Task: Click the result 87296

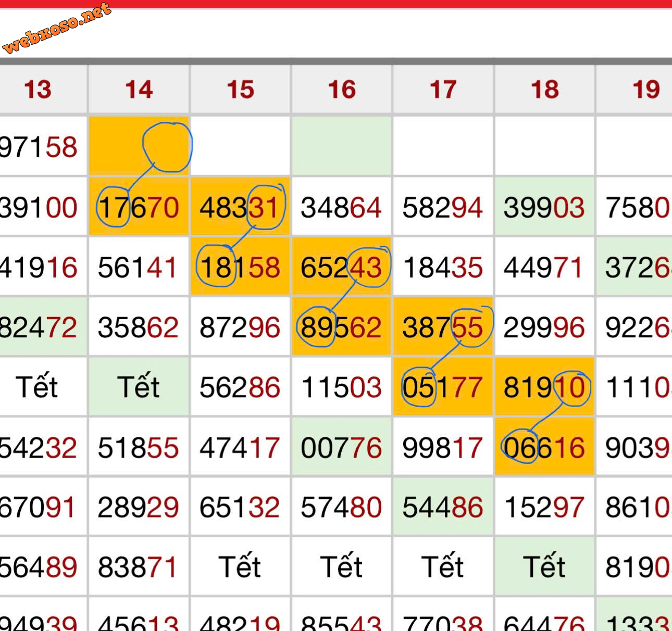Action: (x=240, y=327)
